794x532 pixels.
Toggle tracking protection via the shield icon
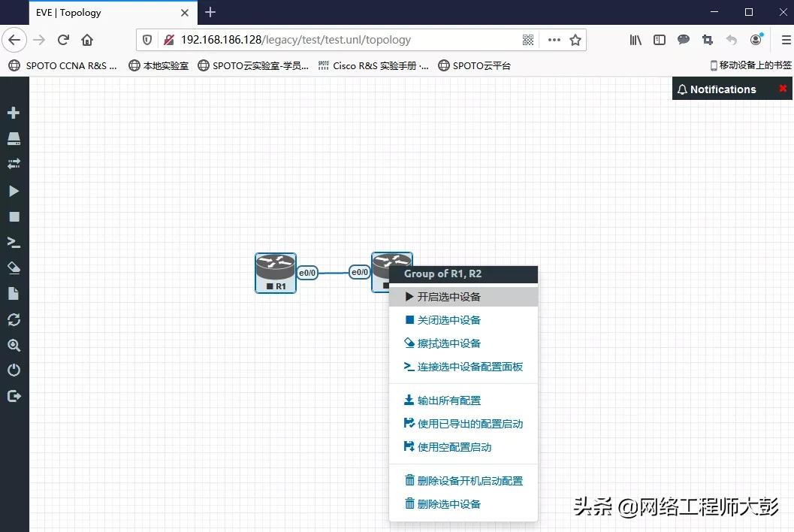click(147, 39)
